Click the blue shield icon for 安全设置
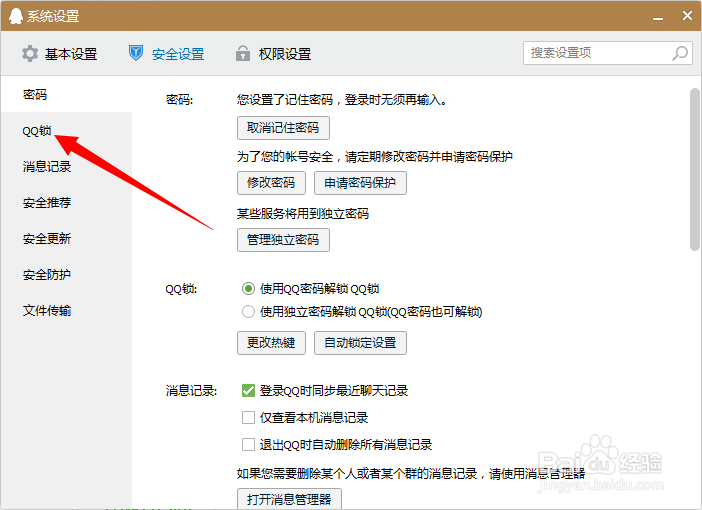 pos(136,53)
